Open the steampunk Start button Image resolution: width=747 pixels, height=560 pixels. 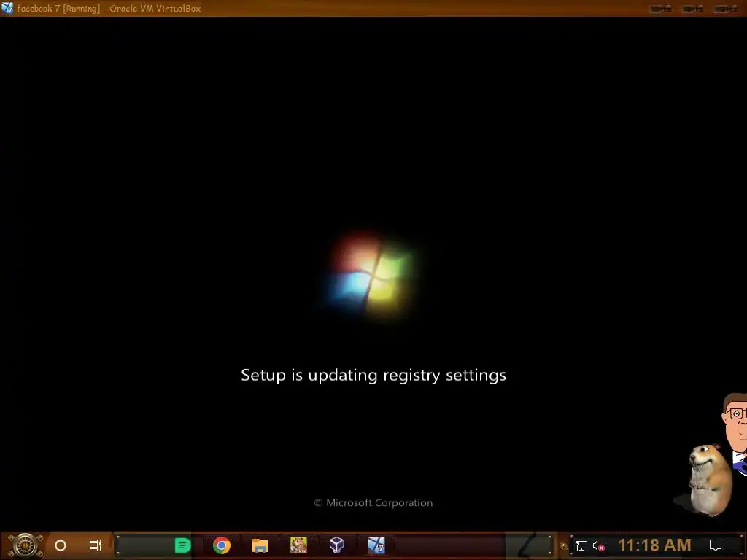coord(26,545)
